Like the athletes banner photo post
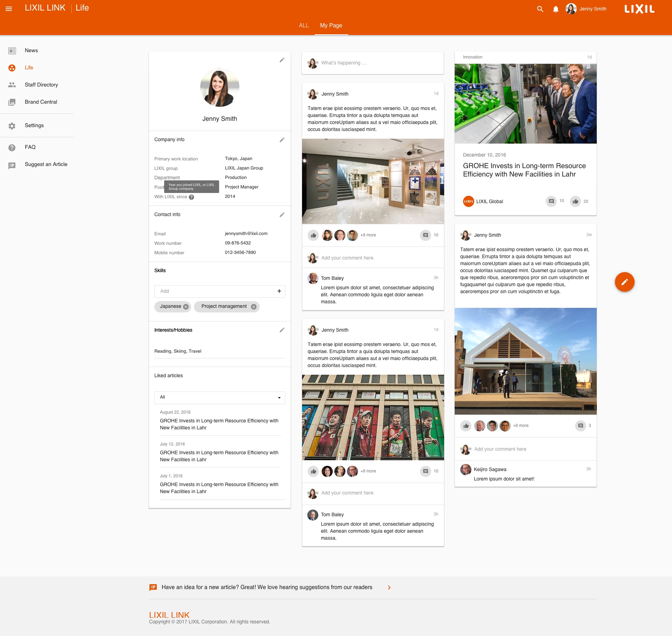Image resolution: width=672 pixels, height=636 pixels. (x=313, y=471)
